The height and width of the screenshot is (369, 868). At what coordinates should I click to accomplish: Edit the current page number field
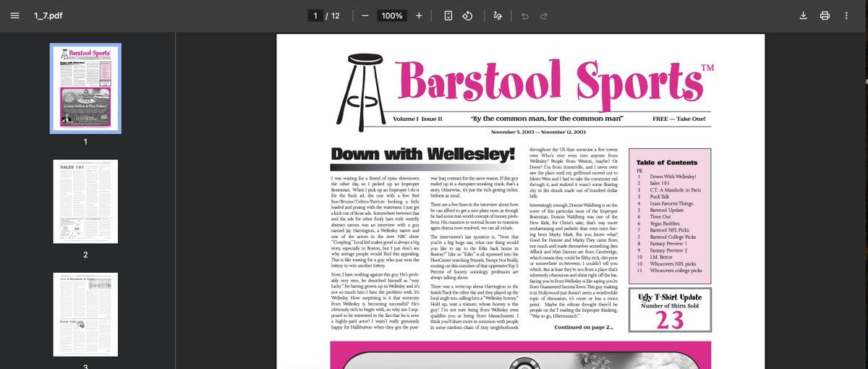315,16
